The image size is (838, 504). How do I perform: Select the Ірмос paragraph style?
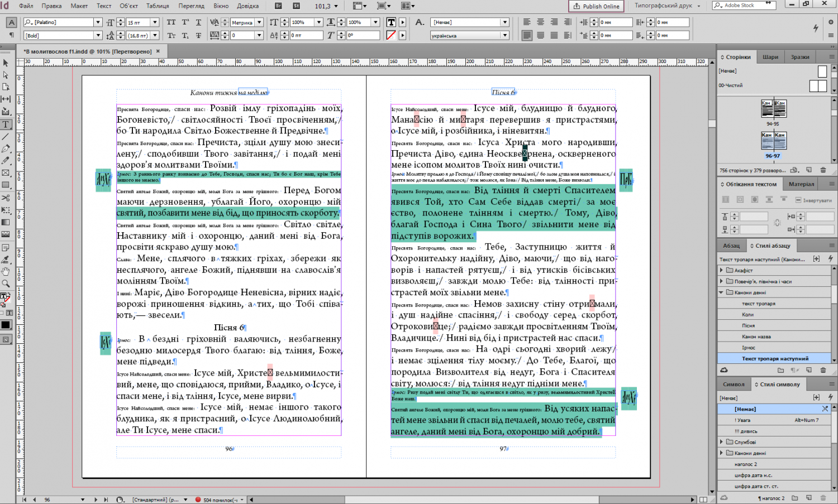775,348
